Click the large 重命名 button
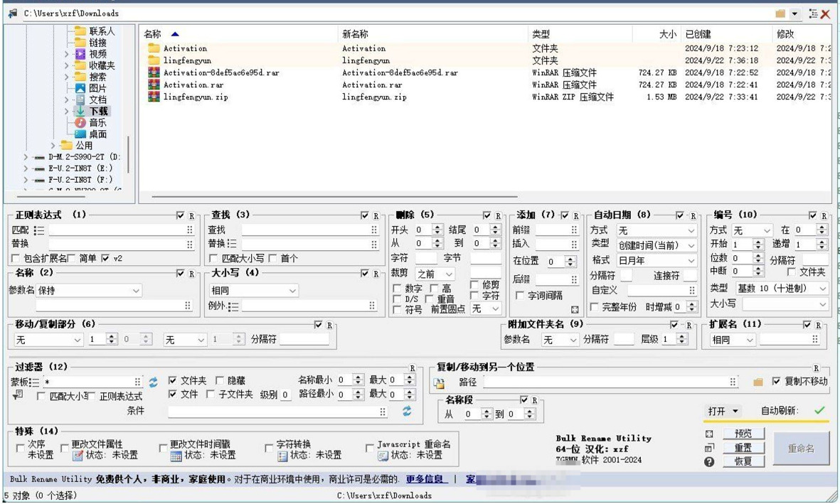Screen dimensions: 840x504 [801, 449]
